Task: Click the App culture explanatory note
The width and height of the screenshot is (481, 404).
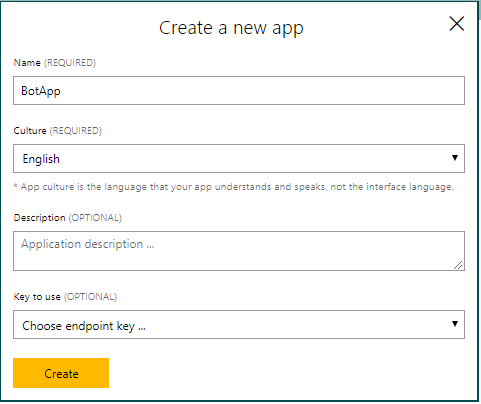Action: pyautogui.click(x=234, y=187)
